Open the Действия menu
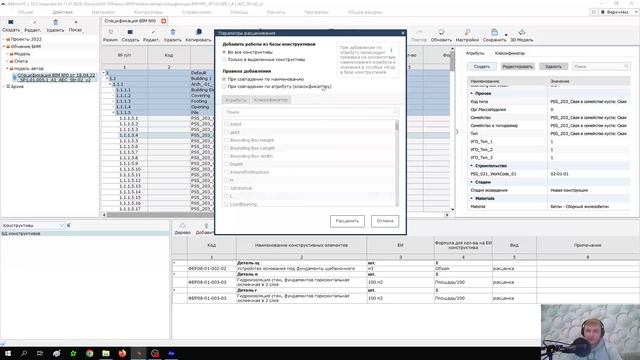The image size is (640, 360). [63, 12]
